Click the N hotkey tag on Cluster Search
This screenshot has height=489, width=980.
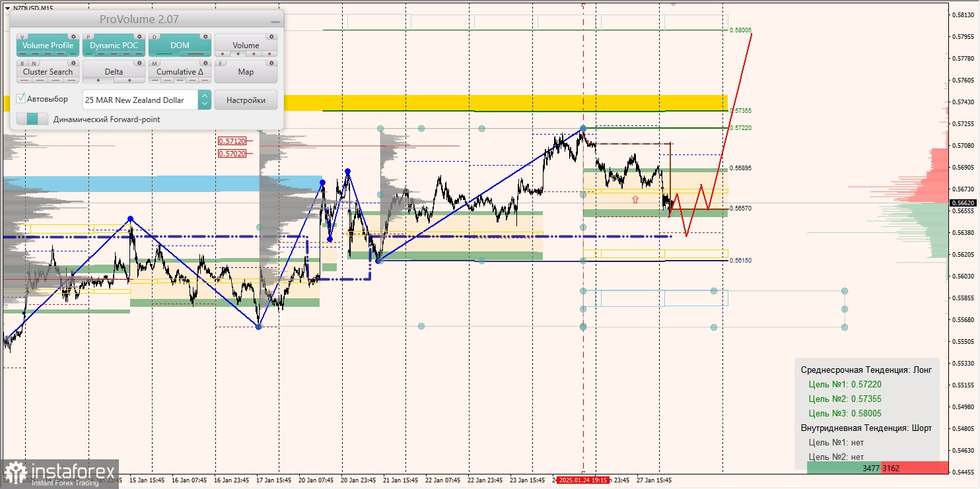34,63
